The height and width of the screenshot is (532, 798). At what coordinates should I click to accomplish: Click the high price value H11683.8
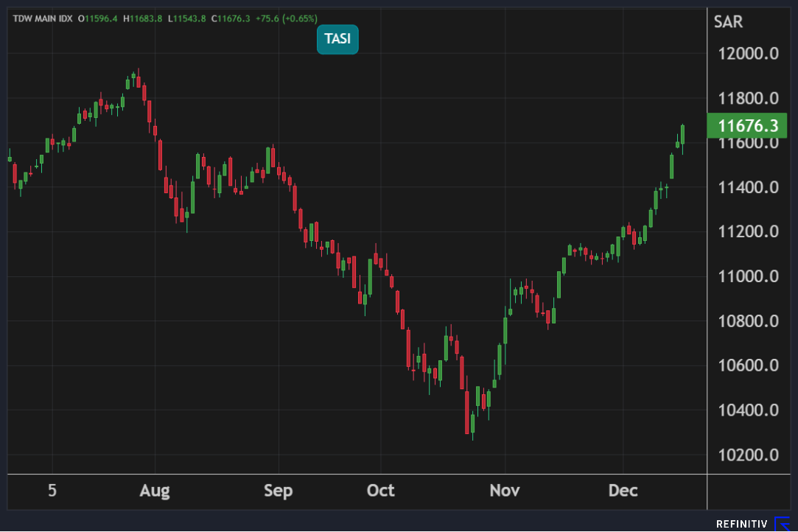point(144,18)
